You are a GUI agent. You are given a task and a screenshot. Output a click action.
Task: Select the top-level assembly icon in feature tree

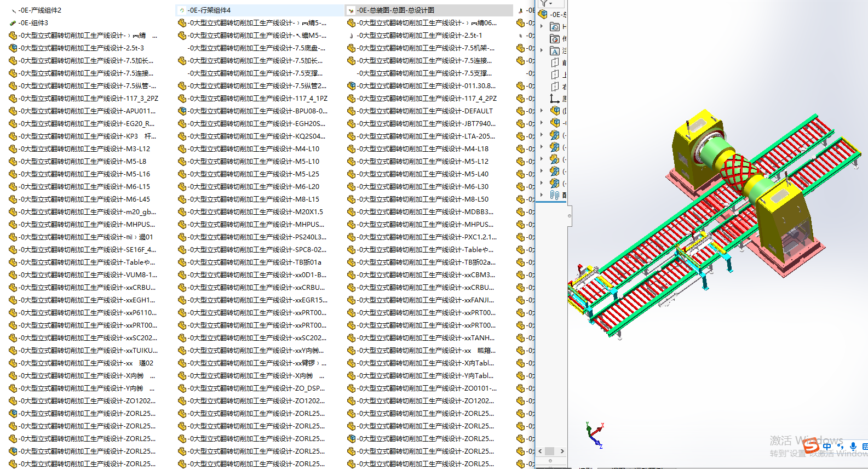543,14
